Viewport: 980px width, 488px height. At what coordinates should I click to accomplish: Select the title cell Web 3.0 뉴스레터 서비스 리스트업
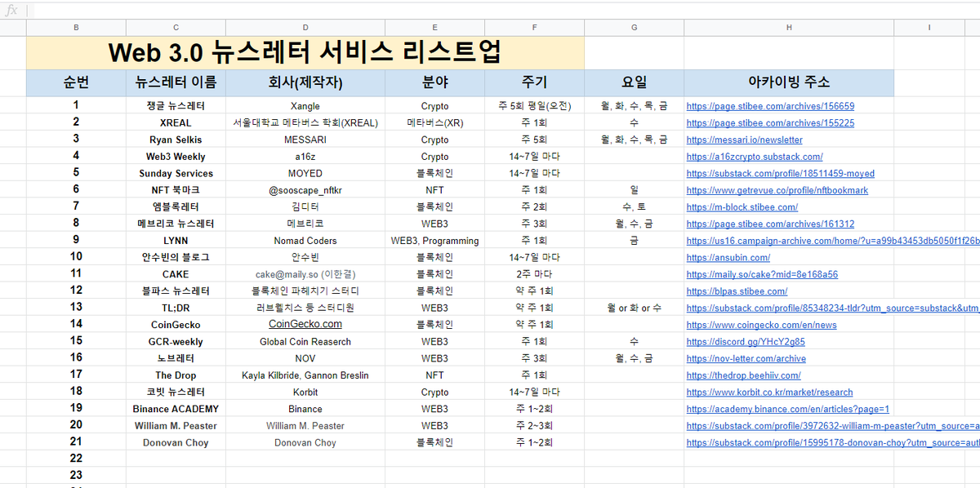point(305,53)
